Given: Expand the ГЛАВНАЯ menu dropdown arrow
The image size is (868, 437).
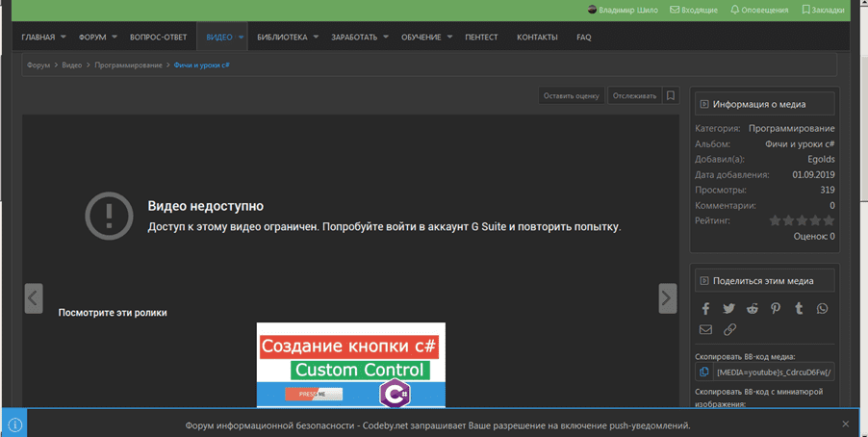Looking at the screenshot, I should (x=64, y=38).
